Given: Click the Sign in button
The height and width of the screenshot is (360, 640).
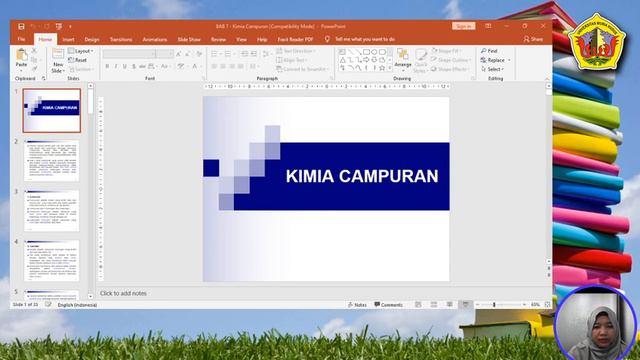Looking at the screenshot, I should tap(464, 27).
